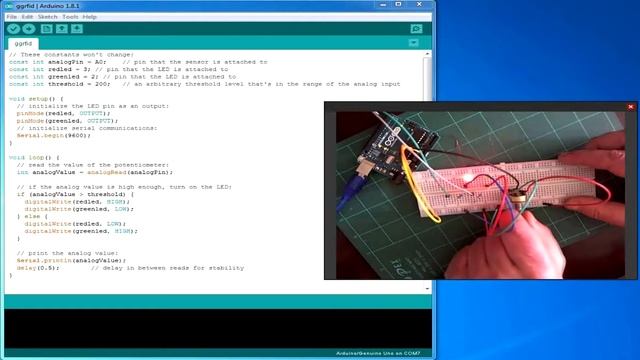
Task: Click the 'Arduino/Genuino Uno on COM7' status text
Action: (x=378, y=353)
